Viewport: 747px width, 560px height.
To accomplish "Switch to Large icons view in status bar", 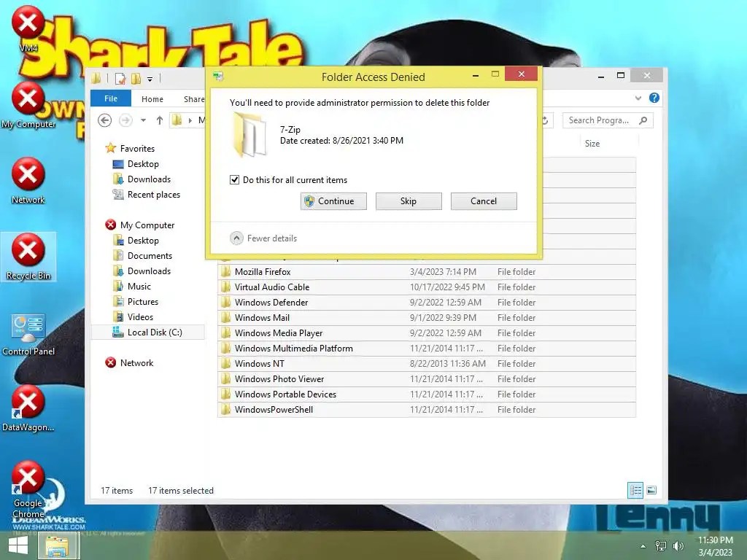I will (651, 490).
